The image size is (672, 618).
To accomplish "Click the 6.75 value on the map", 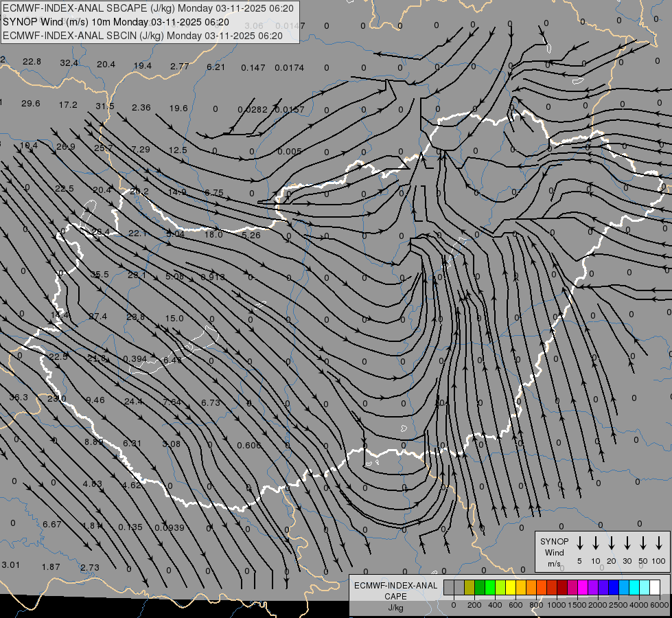I will tap(214, 192).
